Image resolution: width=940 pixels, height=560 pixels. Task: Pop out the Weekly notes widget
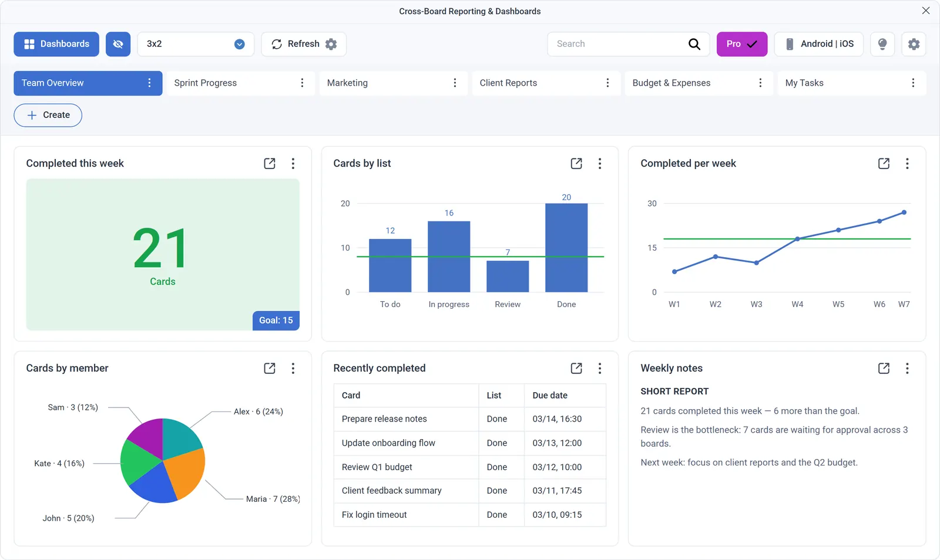(884, 368)
